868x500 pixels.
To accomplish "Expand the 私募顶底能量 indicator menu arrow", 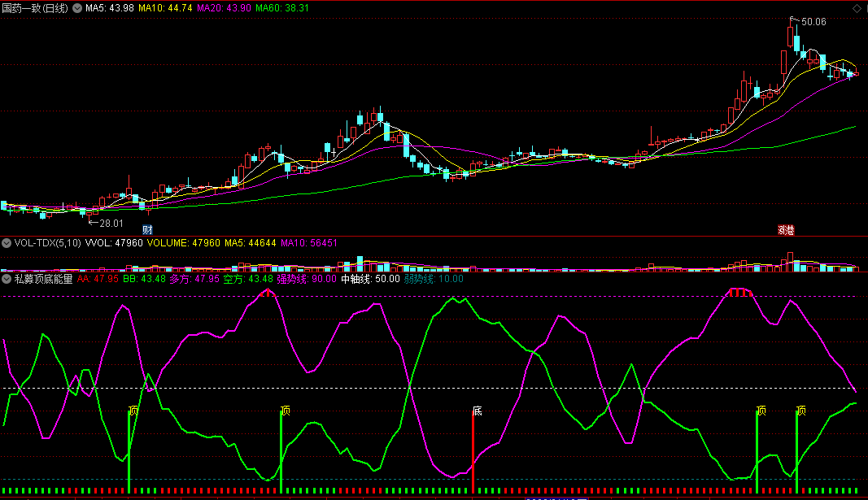I will pyautogui.click(x=7, y=279).
